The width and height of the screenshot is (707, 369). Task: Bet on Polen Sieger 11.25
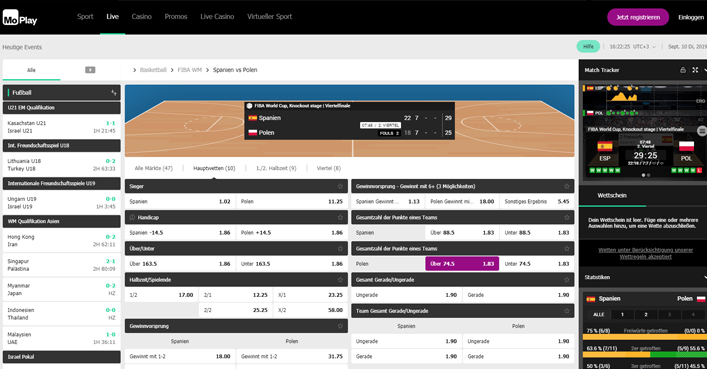292,201
